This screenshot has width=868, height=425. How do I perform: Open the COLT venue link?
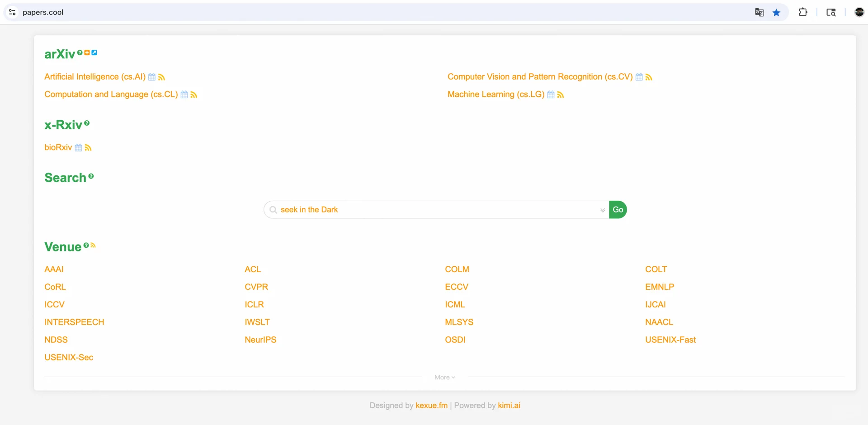(x=656, y=269)
